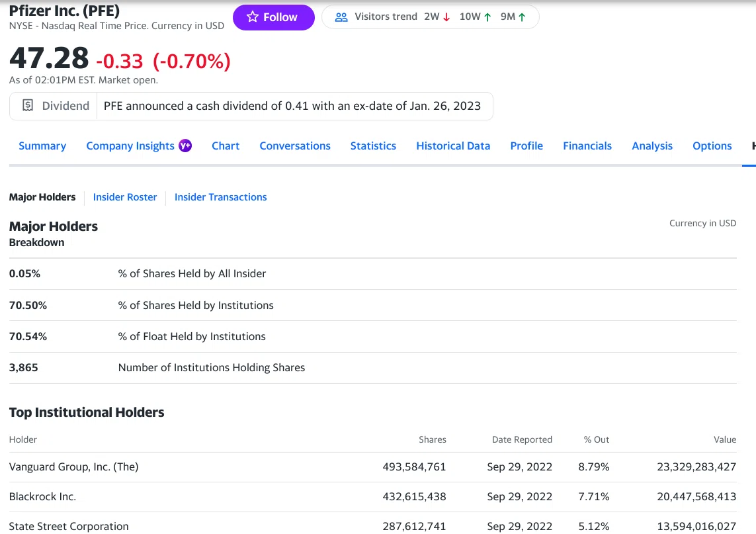This screenshot has width=756, height=534.
Task: Click the 70.54% float held value
Action: (28, 336)
